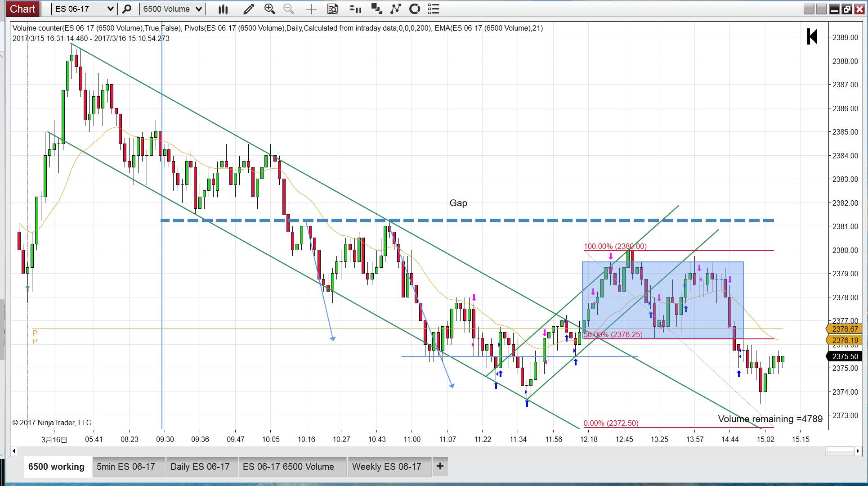Click the 2389.00 price axis label
Viewport: 868px width, 486px height.
(x=845, y=37)
